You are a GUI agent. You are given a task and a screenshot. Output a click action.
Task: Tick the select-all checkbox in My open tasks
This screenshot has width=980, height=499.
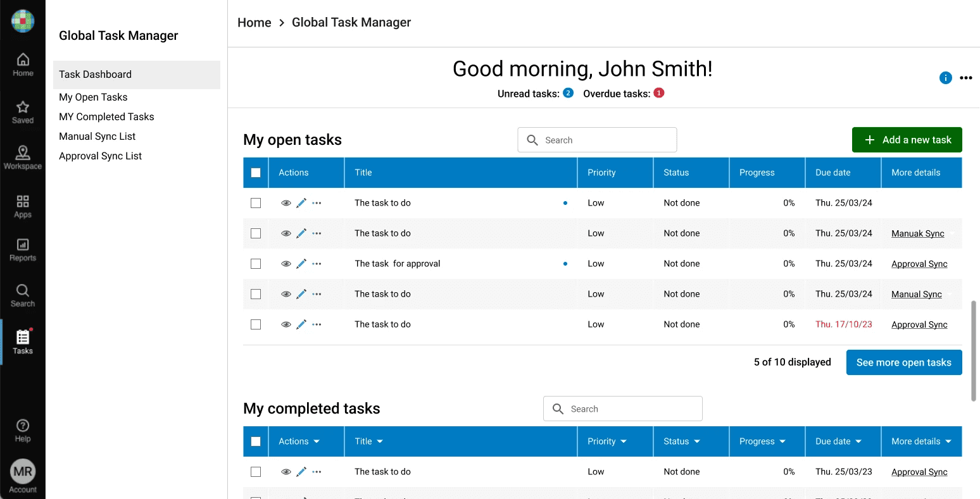tap(256, 173)
